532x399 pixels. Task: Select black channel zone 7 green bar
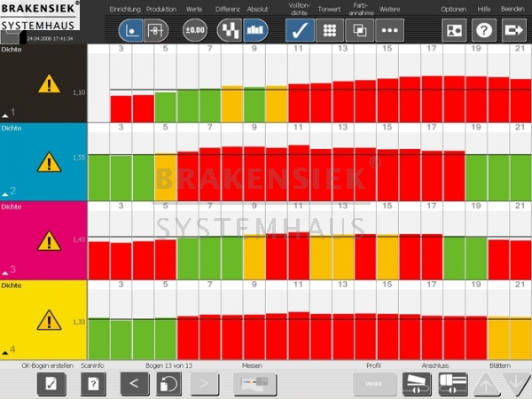coord(209,106)
